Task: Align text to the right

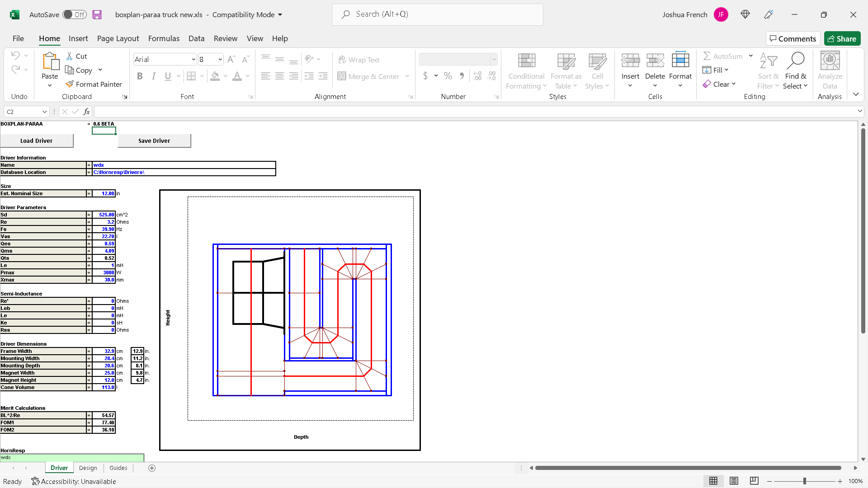Action: click(x=294, y=76)
